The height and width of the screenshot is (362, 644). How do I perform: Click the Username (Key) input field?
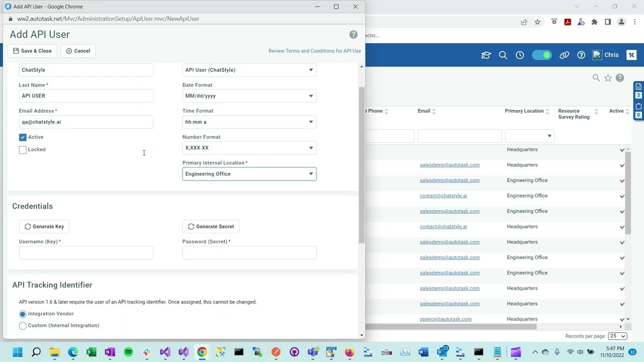[x=86, y=253]
